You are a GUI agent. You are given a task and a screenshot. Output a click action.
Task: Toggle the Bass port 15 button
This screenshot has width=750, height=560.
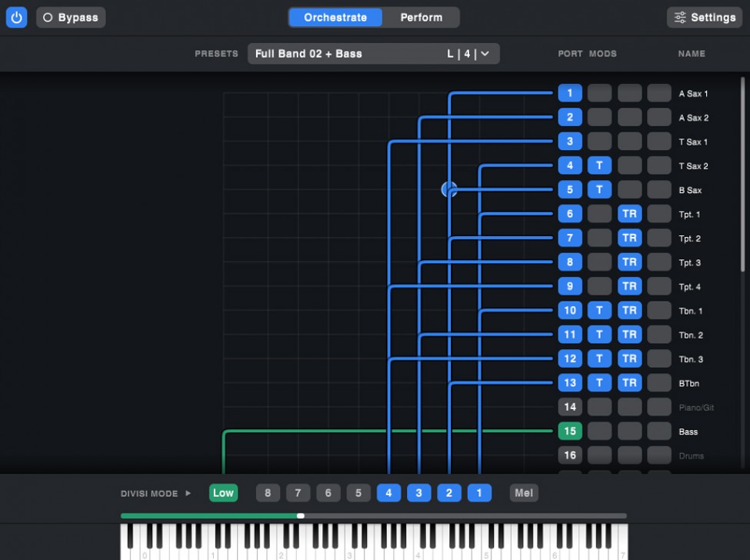(x=570, y=431)
